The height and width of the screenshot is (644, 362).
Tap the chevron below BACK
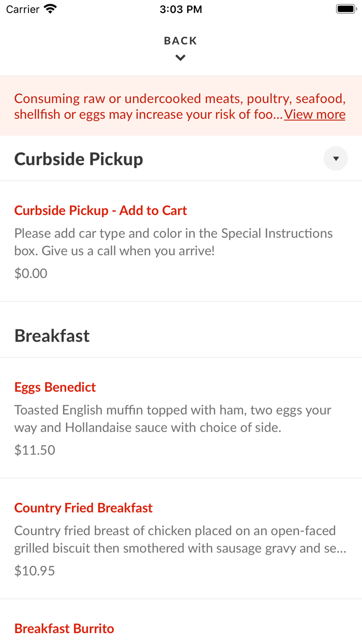tap(180, 57)
